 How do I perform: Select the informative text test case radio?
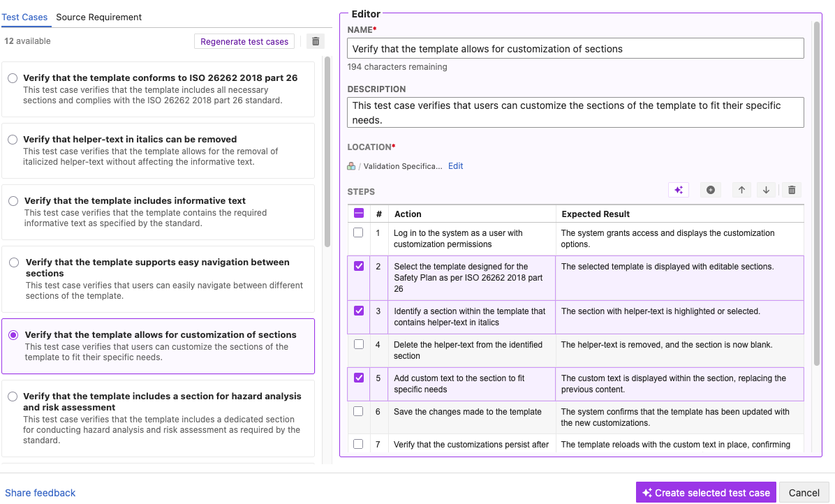[x=13, y=201]
